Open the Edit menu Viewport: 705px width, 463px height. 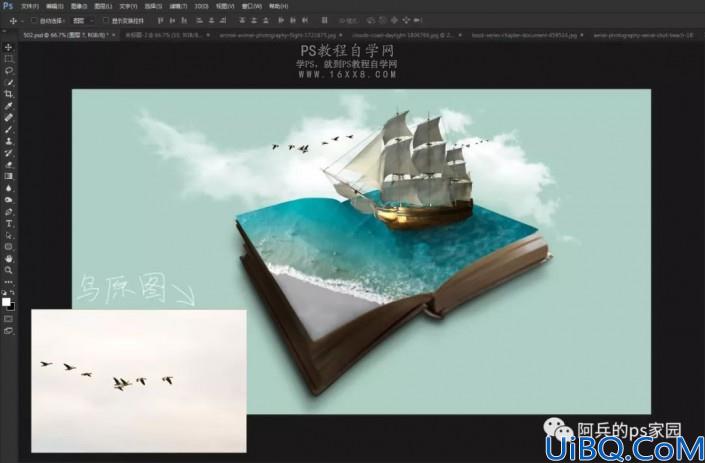point(54,6)
